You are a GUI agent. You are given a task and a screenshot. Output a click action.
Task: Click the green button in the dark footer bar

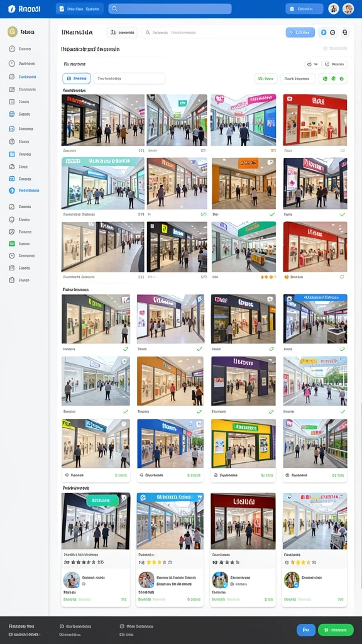[x=336, y=630]
